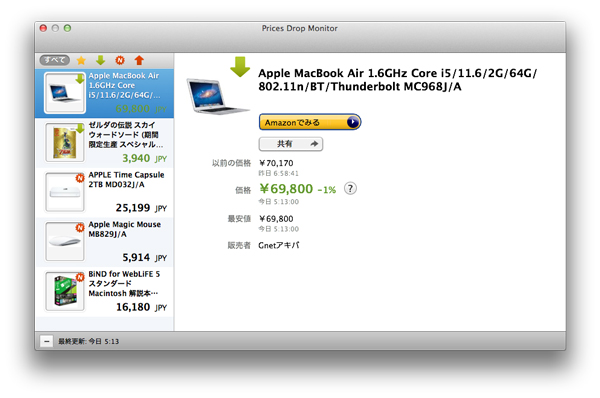The height and width of the screenshot is (398, 600).
Task: Click Apple MacBook Air product title heading
Action: click(398, 80)
